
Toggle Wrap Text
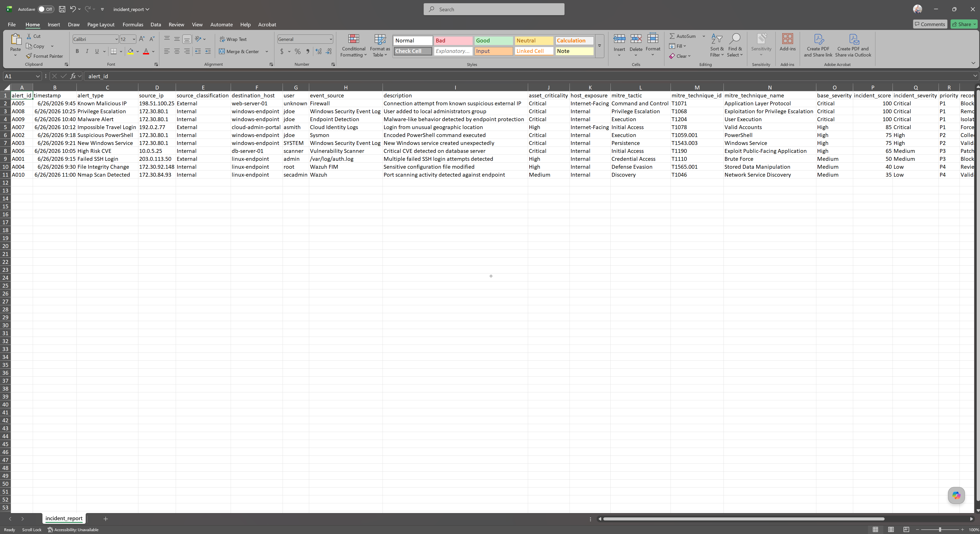tap(233, 39)
